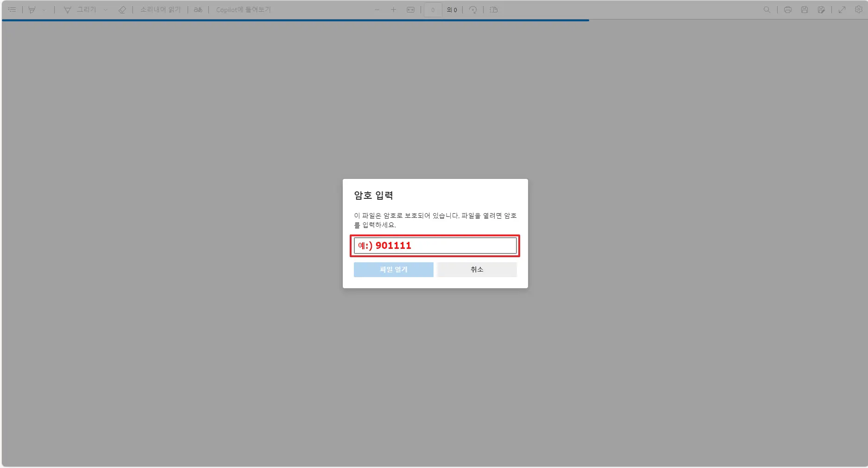Select the 그리기 draw tool
This screenshot has height=468, width=868.
[x=80, y=10]
